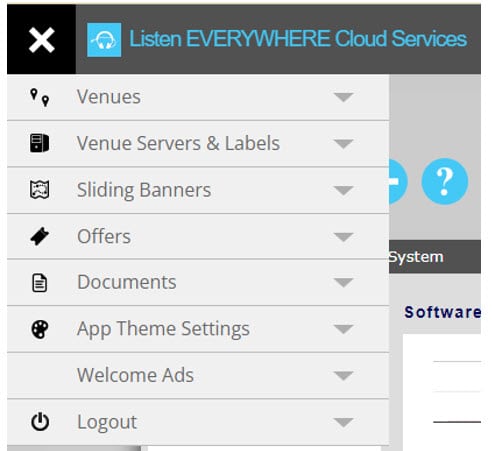Open the Venues menu item
The image size is (492, 451).
point(198,97)
